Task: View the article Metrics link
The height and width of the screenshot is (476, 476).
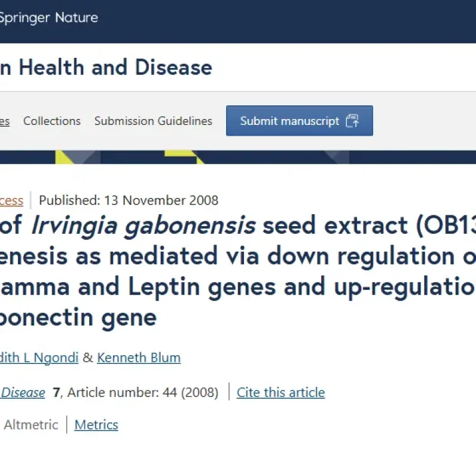Action: pyautogui.click(x=96, y=425)
